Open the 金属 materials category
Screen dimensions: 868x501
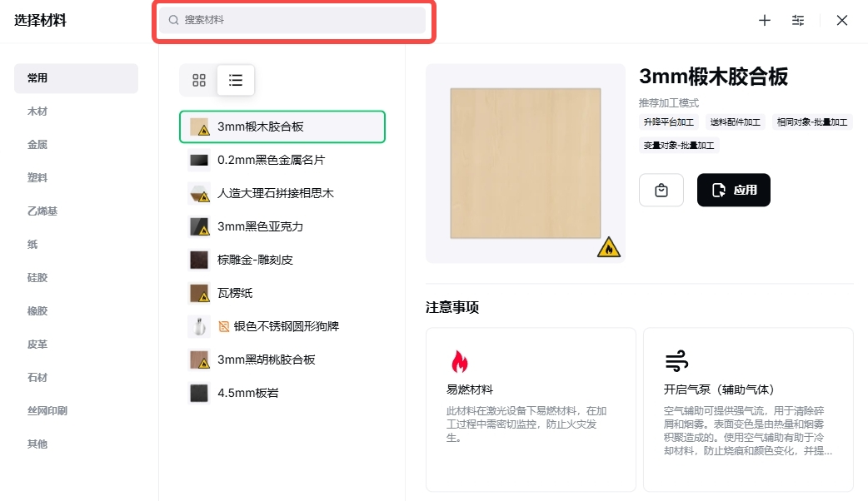[x=37, y=145]
